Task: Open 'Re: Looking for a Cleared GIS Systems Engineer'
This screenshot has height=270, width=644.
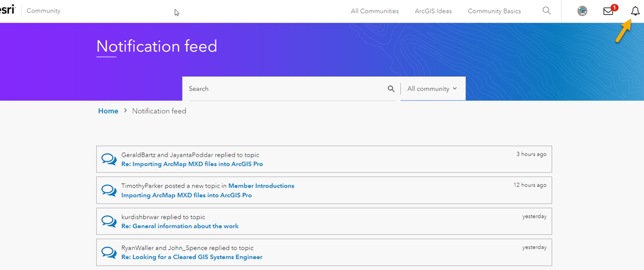Action: click(191, 257)
